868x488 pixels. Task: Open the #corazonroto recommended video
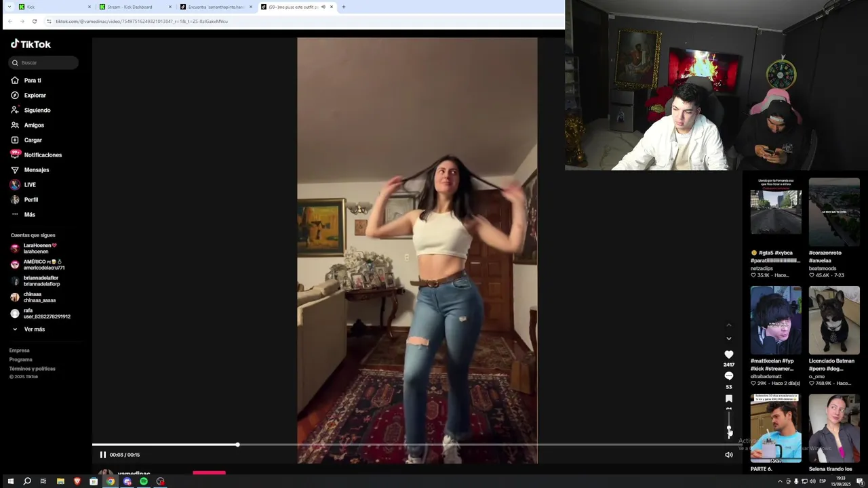(834, 212)
